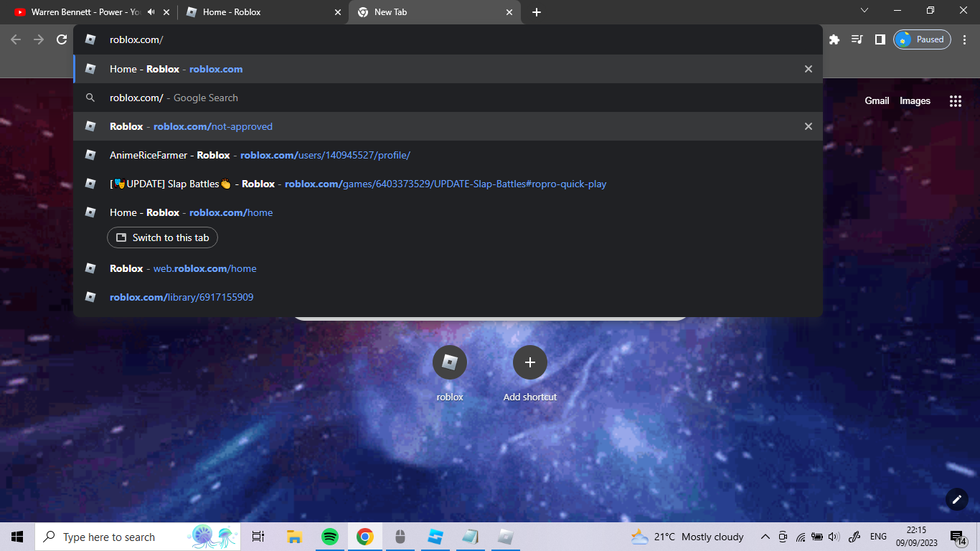
Task: Open a new tab with plus button
Action: pyautogui.click(x=537, y=12)
